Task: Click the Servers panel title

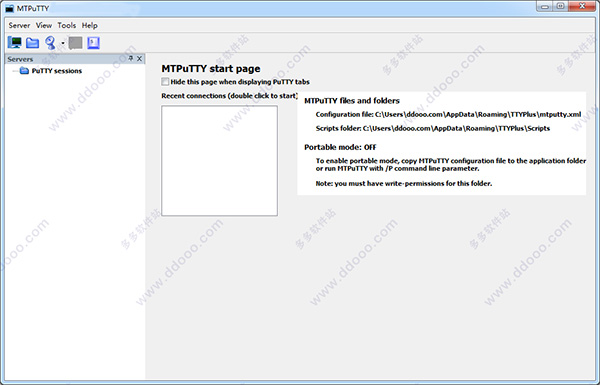Action: pyautogui.click(x=20, y=59)
